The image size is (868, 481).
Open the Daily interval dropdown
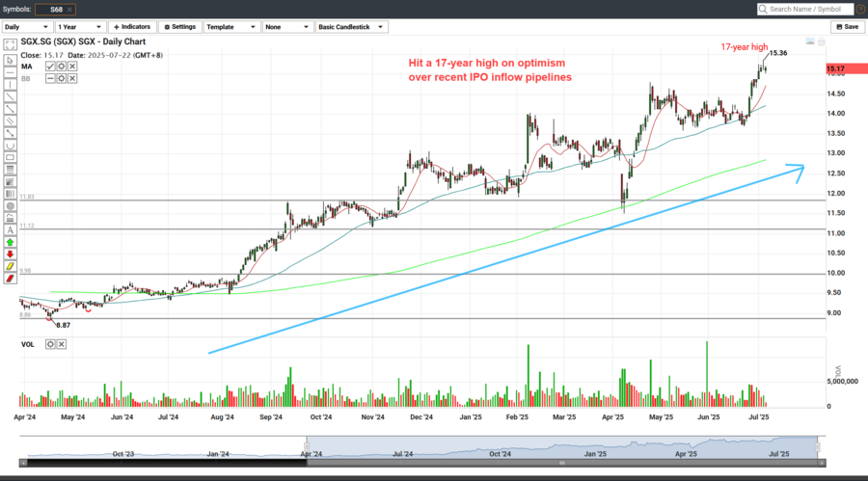pyautogui.click(x=27, y=27)
